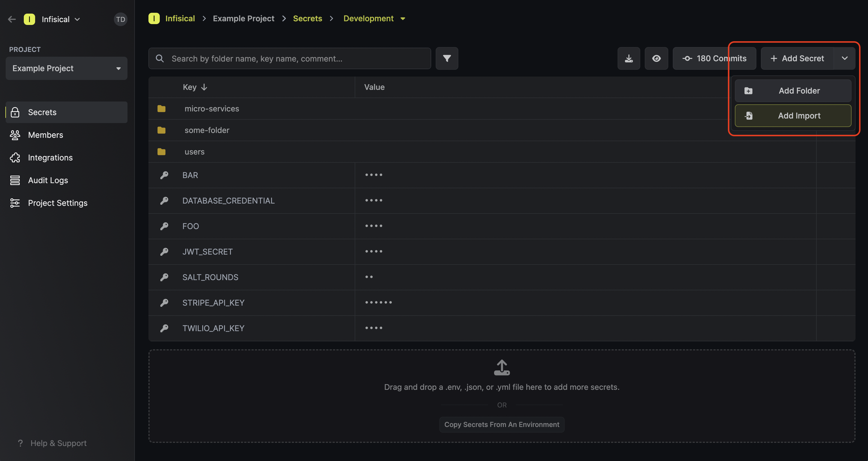Toggle secret value visibility eye icon

tap(656, 58)
